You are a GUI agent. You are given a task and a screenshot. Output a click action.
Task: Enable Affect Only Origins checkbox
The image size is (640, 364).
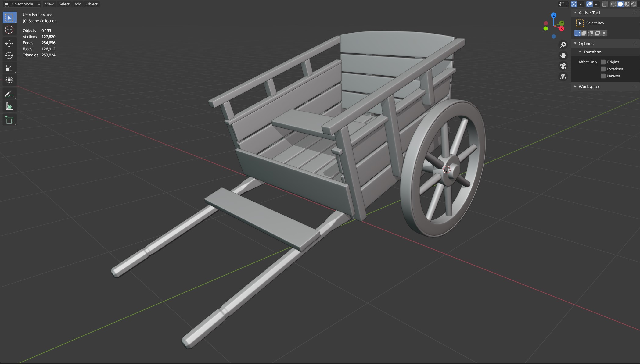tap(603, 62)
